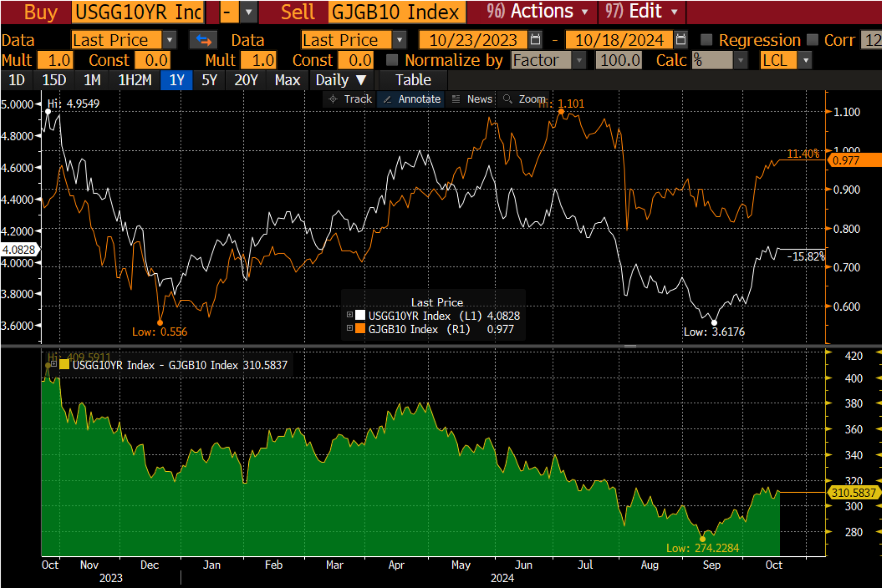Click the orange GJGB10 legend color swatch
The height and width of the screenshot is (588, 882).
tap(360, 329)
